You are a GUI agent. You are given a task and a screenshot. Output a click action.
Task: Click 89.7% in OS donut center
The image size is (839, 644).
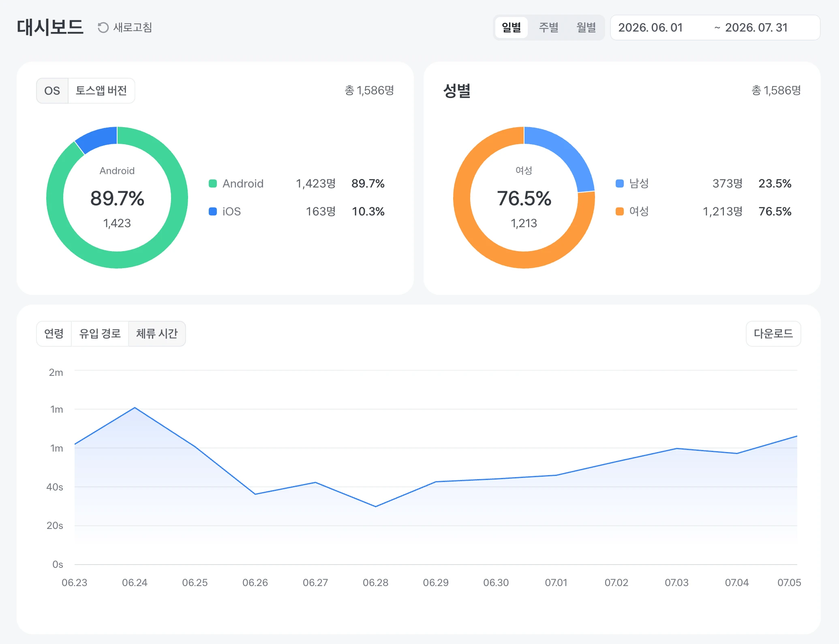point(117,198)
